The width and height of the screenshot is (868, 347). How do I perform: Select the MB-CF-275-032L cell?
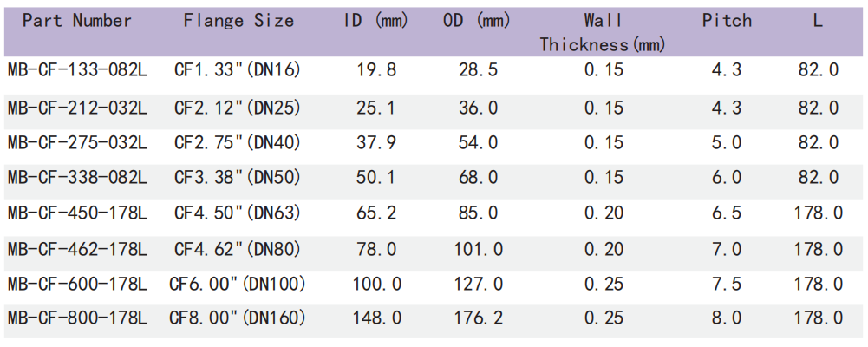click(x=77, y=142)
